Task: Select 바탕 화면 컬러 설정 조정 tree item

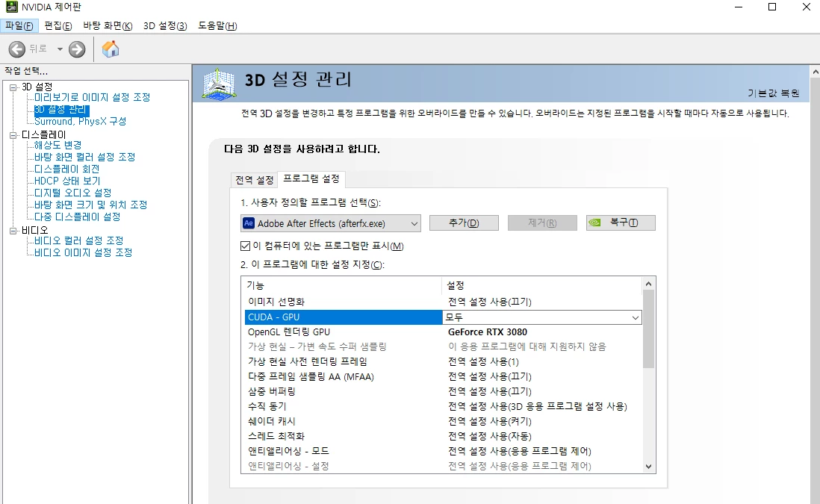Action: click(x=84, y=157)
